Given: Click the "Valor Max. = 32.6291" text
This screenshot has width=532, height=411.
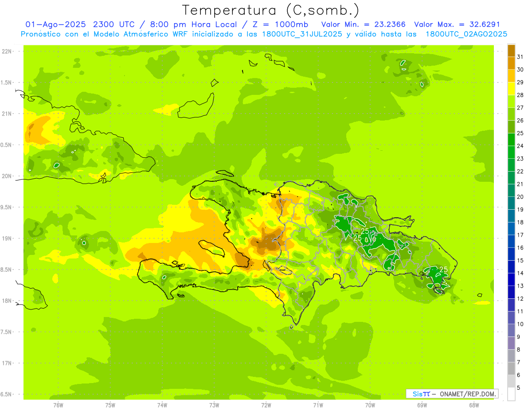Looking at the screenshot, I should [x=457, y=24].
